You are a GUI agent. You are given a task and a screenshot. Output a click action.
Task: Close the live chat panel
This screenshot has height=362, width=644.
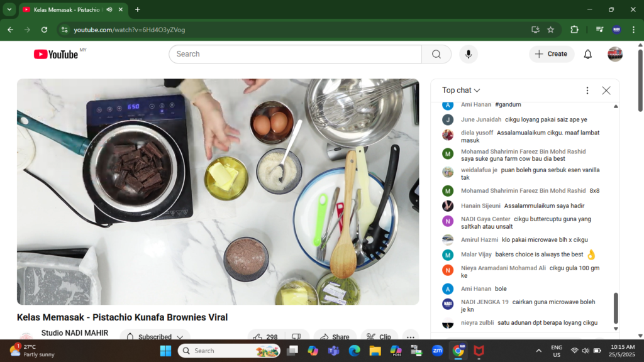point(606,90)
